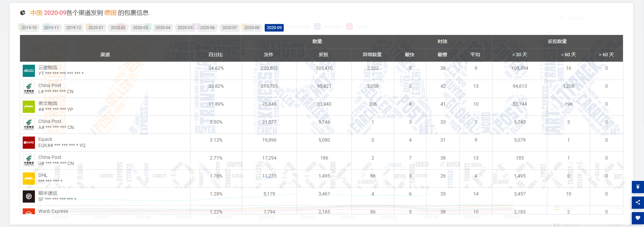The height and width of the screenshot is (227, 644).
Task: Click the 德国 destination country in the title
Action: pyautogui.click(x=110, y=13)
